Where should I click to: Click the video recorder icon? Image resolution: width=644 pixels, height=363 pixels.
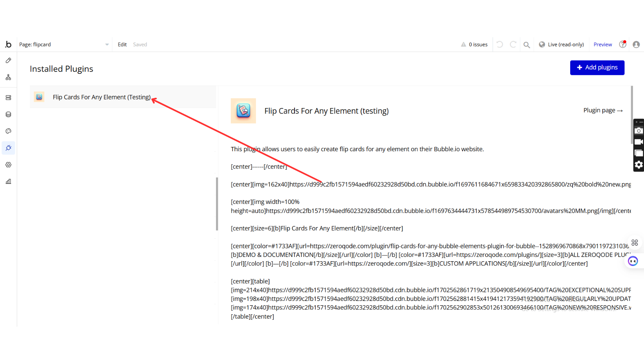pos(639,142)
